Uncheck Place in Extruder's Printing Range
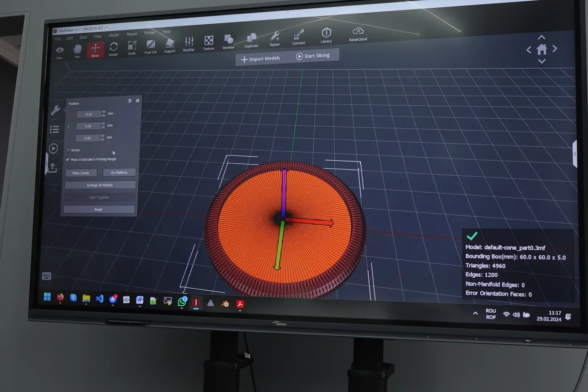588x392 pixels. [68, 159]
